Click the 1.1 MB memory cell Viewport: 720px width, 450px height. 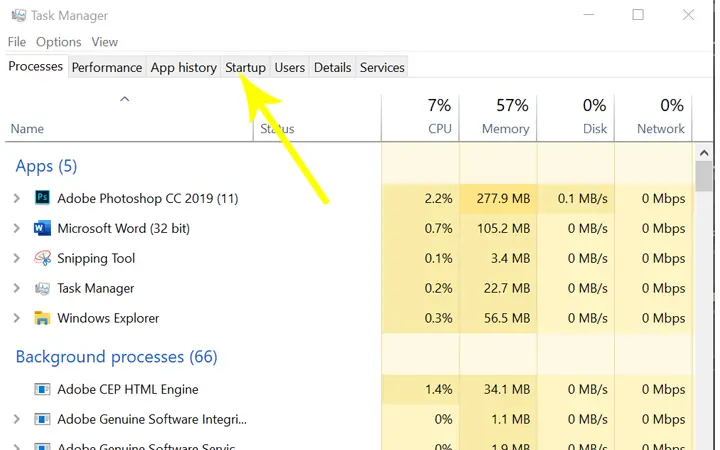coord(498,419)
